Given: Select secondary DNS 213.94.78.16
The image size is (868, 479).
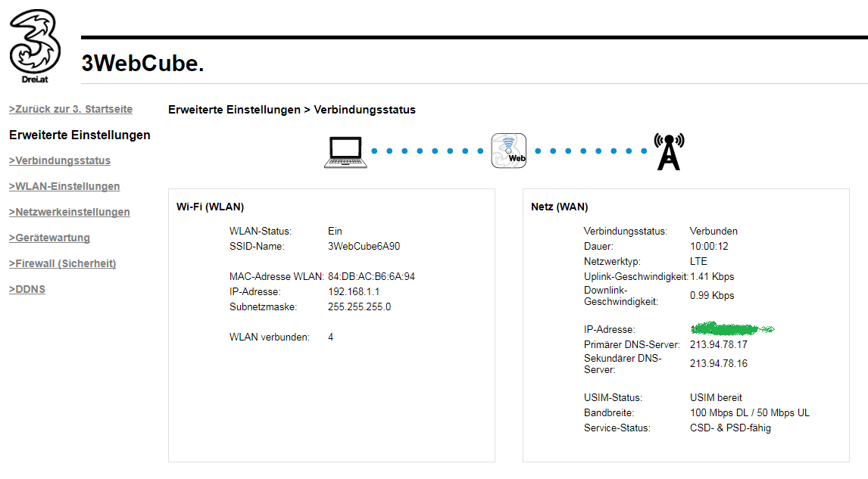Looking at the screenshot, I should (x=719, y=363).
